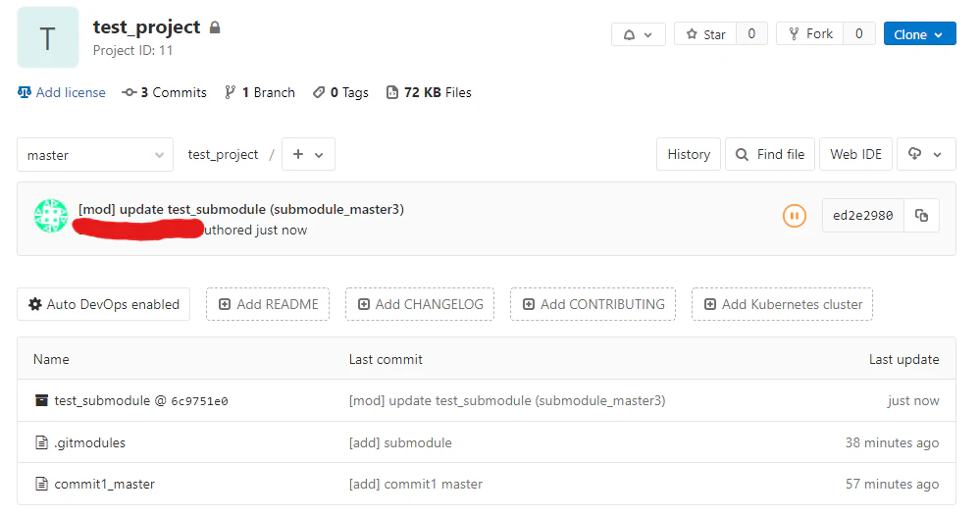Screen dimensions: 980x517
Task: Fork the test_project repository
Action: click(810, 33)
